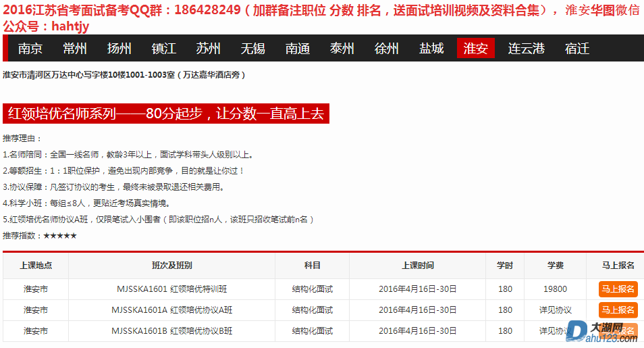Click the line 5.红领培优名师协议A班
The height and width of the screenshot is (348, 644).
coord(159,220)
